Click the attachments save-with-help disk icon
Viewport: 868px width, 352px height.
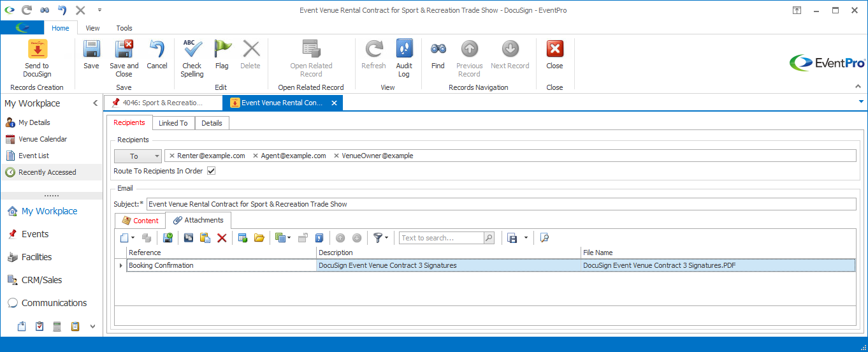tap(168, 238)
